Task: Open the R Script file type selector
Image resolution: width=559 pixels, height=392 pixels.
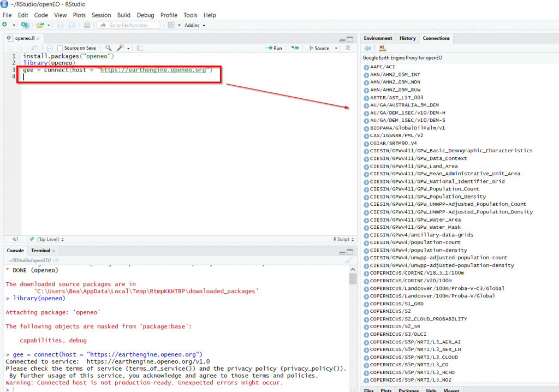Action: [343, 239]
